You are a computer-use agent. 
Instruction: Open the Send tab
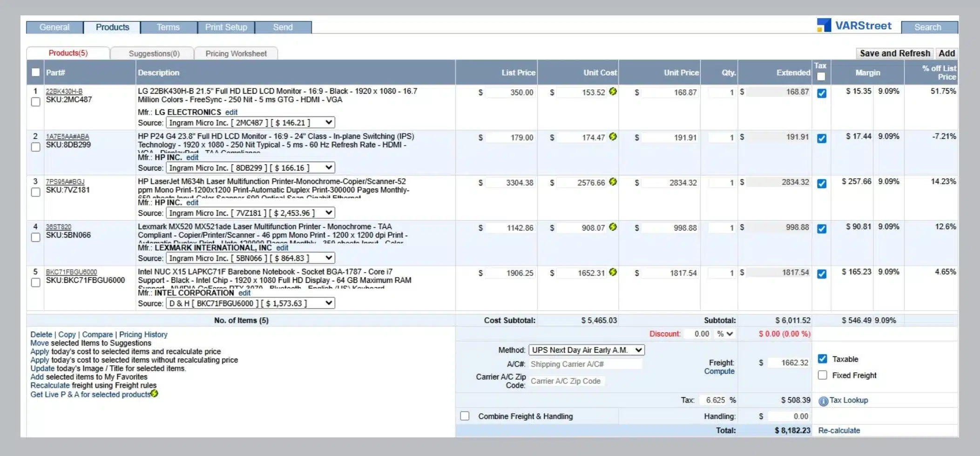[x=283, y=27]
